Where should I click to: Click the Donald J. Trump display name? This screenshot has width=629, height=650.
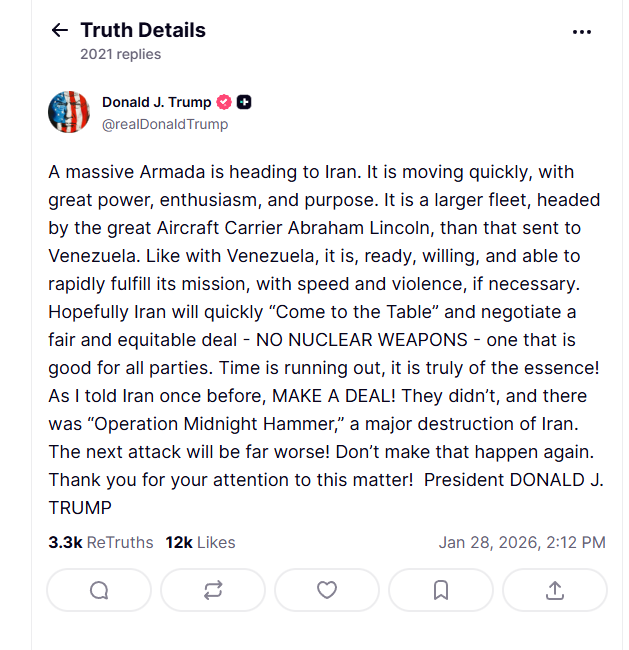pyautogui.click(x=156, y=102)
